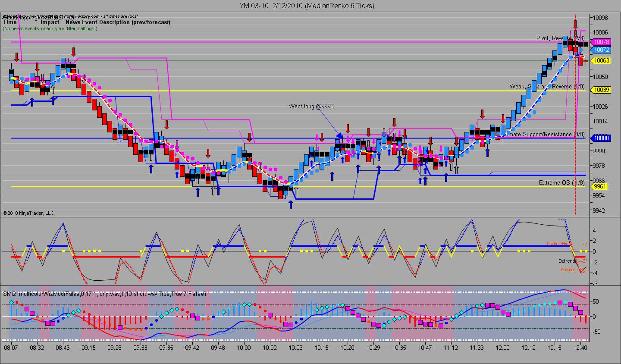The height and width of the screenshot is (364, 621).
Task: Click the yellow 9961 price label
Action: pyautogui.click(x=600, y=186)
